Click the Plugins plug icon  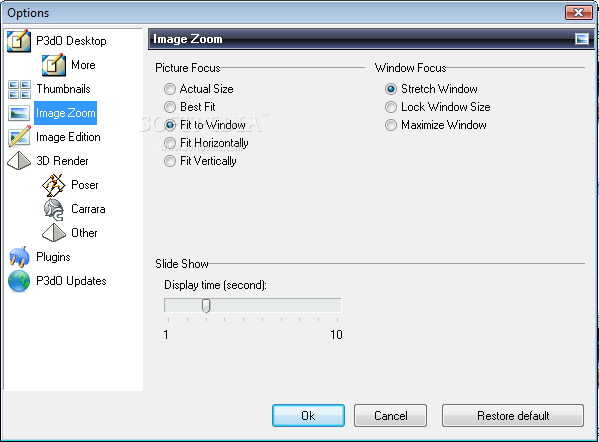point(19,256)
